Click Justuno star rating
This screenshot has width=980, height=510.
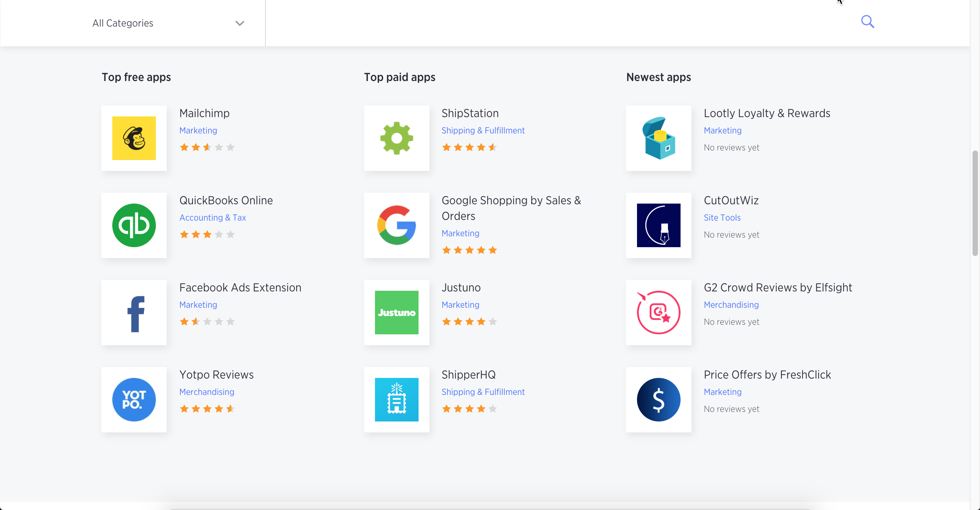pyautogui.click(x=470, y=322)
